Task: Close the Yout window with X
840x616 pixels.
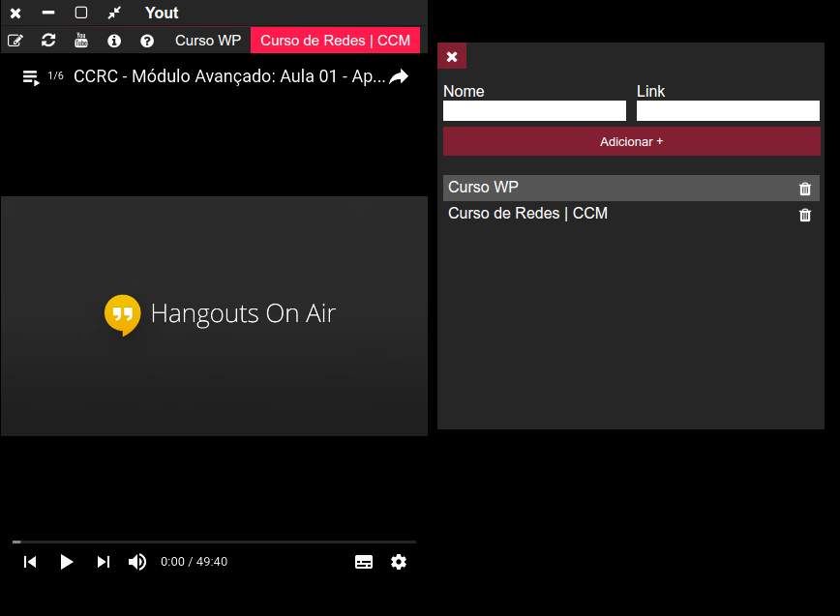Action: 15,13
